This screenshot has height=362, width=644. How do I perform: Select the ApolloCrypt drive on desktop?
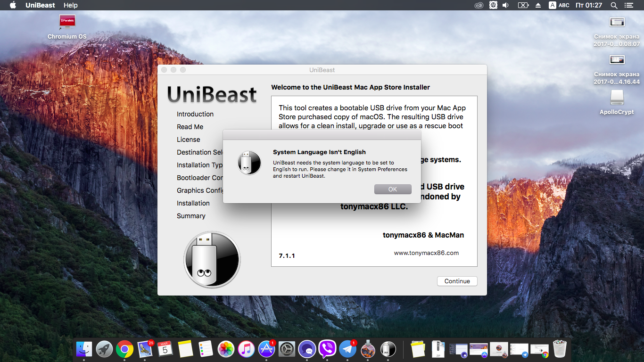click(617, 102)
